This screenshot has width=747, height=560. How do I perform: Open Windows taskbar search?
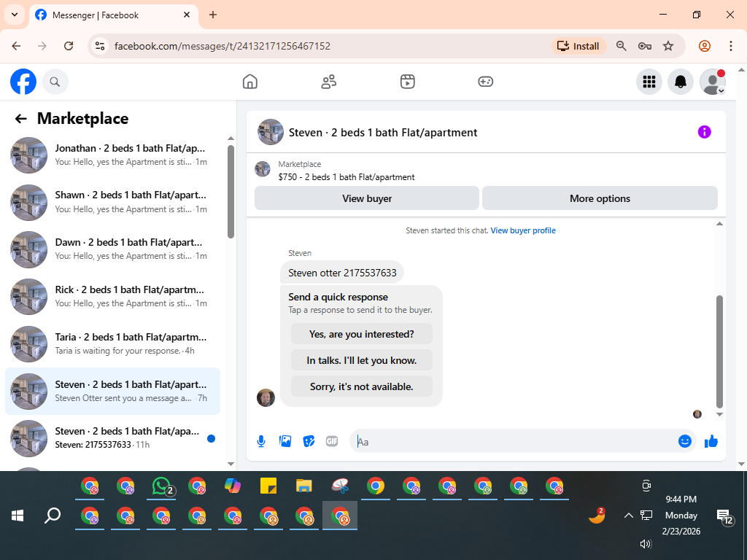click(53, 516)
